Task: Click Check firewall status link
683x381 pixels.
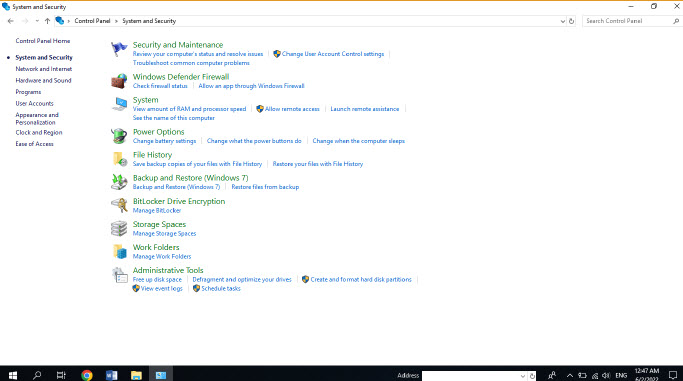Action: click(160, 86)
